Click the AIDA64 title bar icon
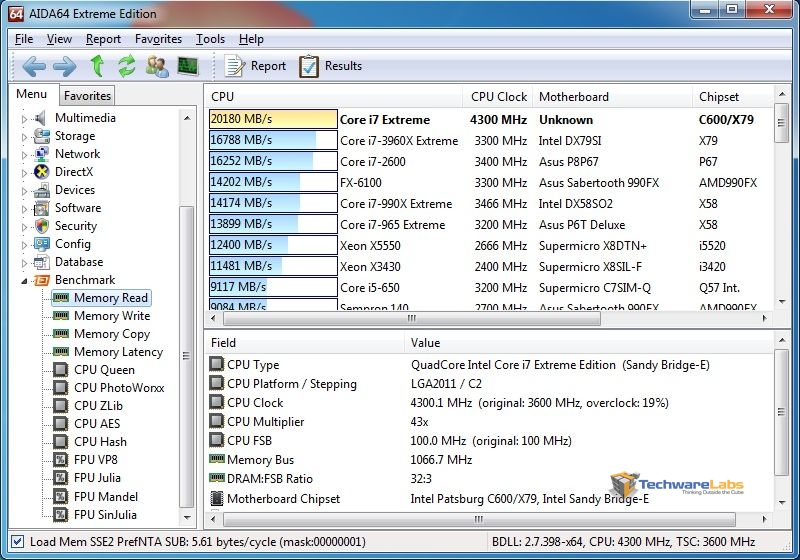The width and height of the screenshot is (800, 560). tap(16, 13)
